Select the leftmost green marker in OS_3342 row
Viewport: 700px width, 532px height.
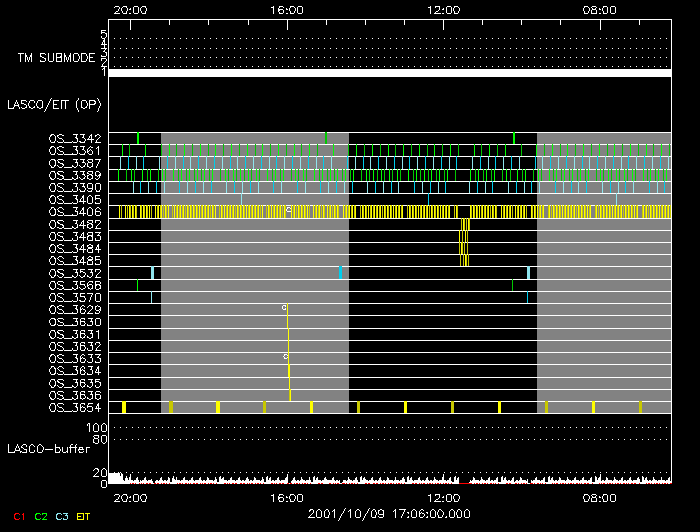138,138
